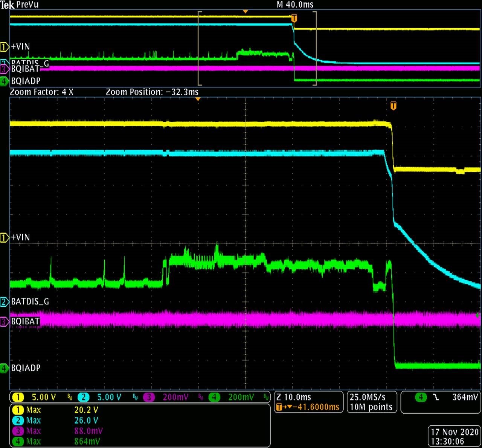The height and width of the screenshot is (448, 482).
Task: Select channel 4 BQIADP marker in zoom view
Action: 5,368
